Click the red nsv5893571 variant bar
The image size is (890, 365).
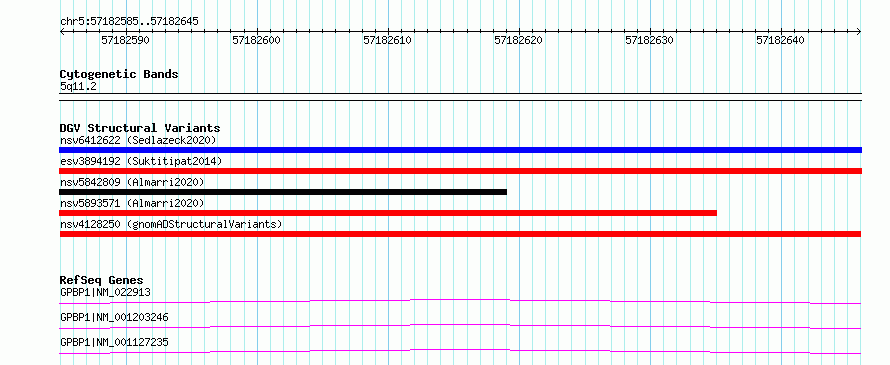point(388,213)
